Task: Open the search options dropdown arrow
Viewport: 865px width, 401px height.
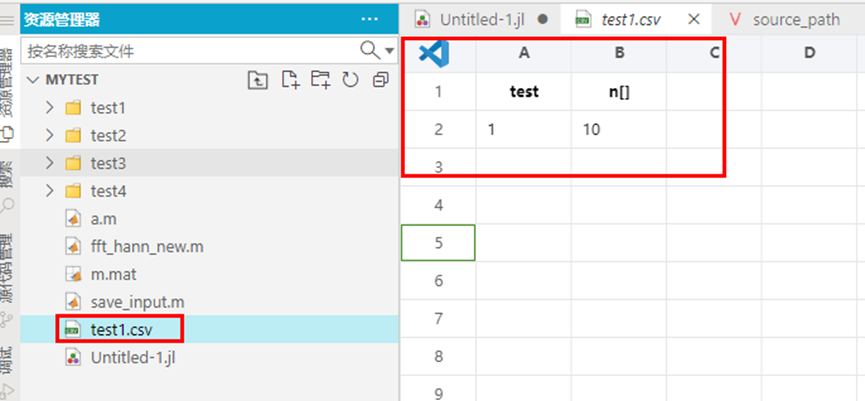Action: [x=389, y=51]
